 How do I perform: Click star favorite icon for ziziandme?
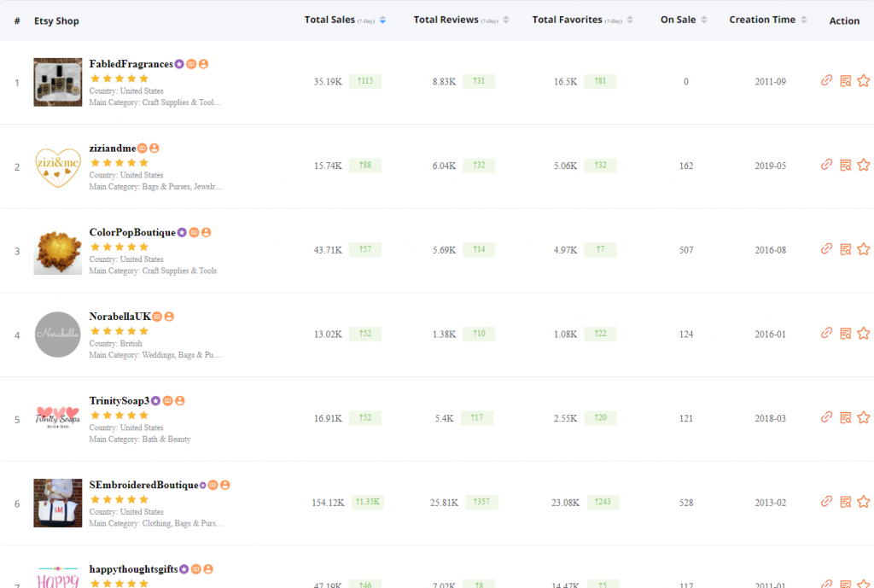[x=863, y=165]
